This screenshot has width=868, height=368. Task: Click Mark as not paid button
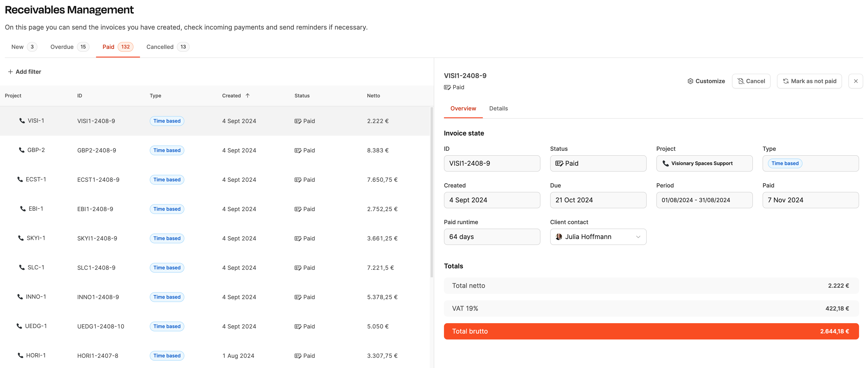pyautogui.click(x=809, y=81)
